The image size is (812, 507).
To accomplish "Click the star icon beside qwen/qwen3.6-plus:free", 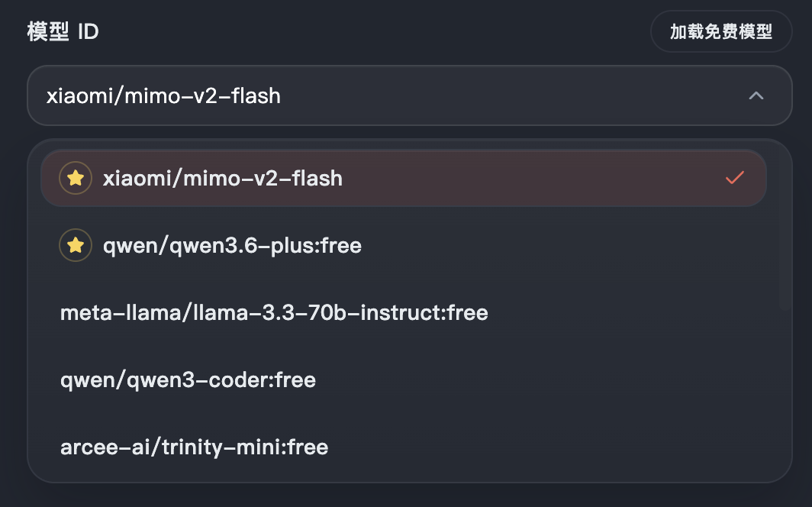I will tap(75, 245).
